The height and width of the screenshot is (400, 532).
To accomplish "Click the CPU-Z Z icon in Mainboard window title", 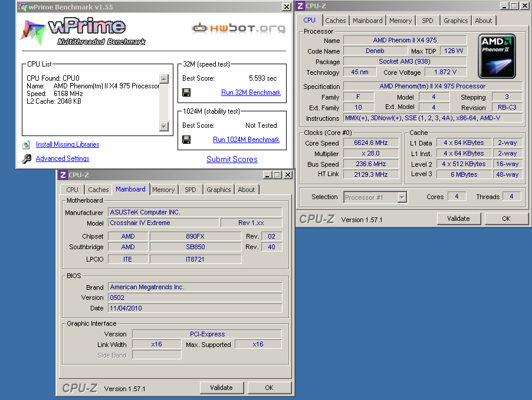I will (63, 175).
